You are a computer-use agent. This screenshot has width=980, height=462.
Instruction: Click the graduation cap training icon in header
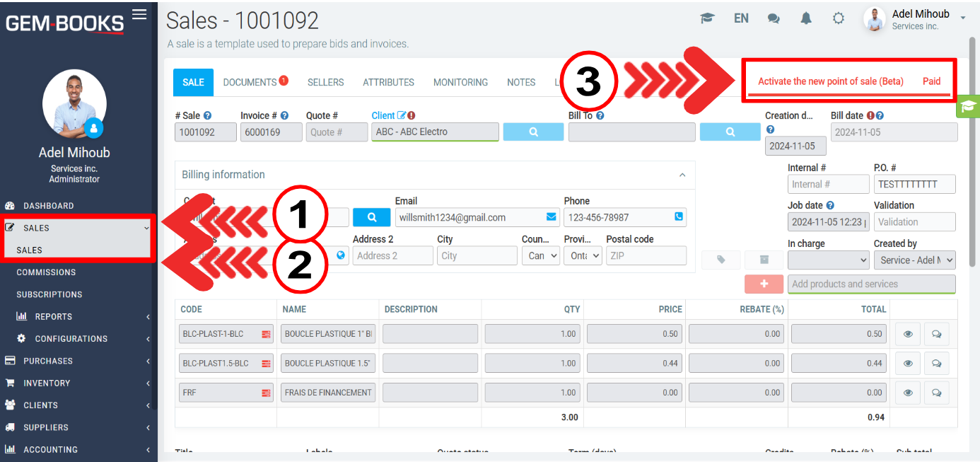tap(707, 18)
